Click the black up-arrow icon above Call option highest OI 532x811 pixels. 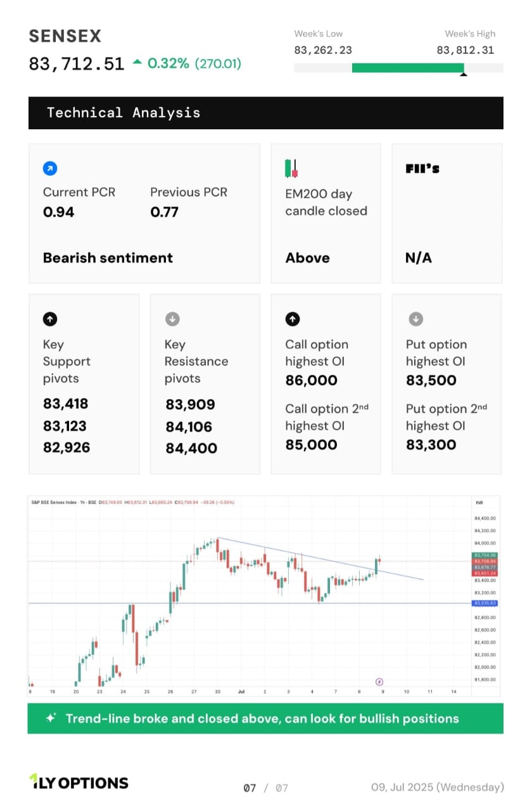pyautogui.click(x=292, y=319)
